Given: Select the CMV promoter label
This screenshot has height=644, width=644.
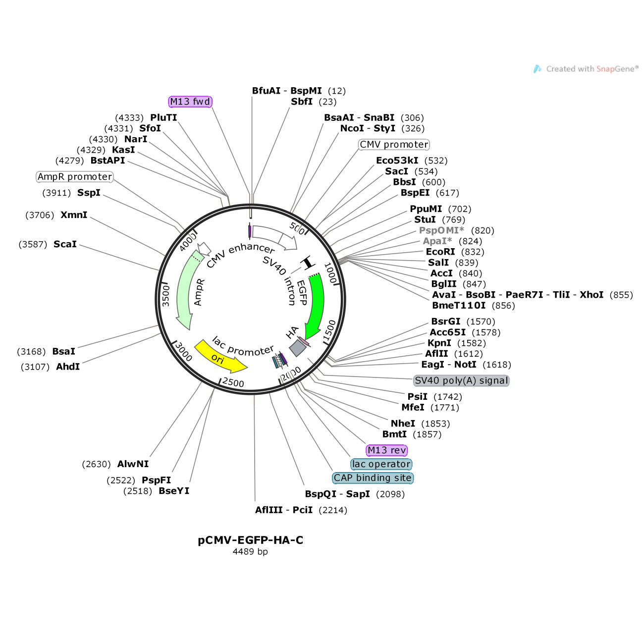Looking at the screenshot, I should pyautogui.click(x=394, y=145).
